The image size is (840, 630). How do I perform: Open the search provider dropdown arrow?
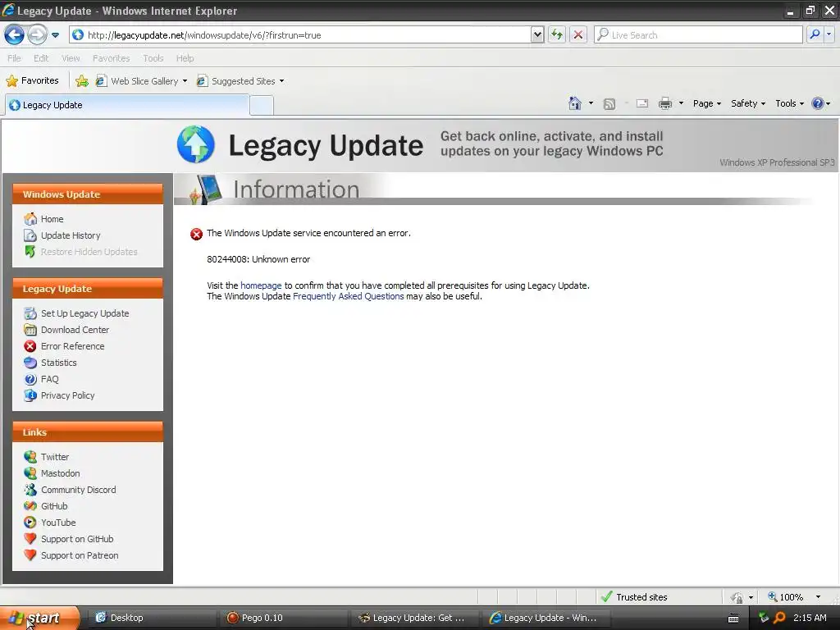pos(829,34)
